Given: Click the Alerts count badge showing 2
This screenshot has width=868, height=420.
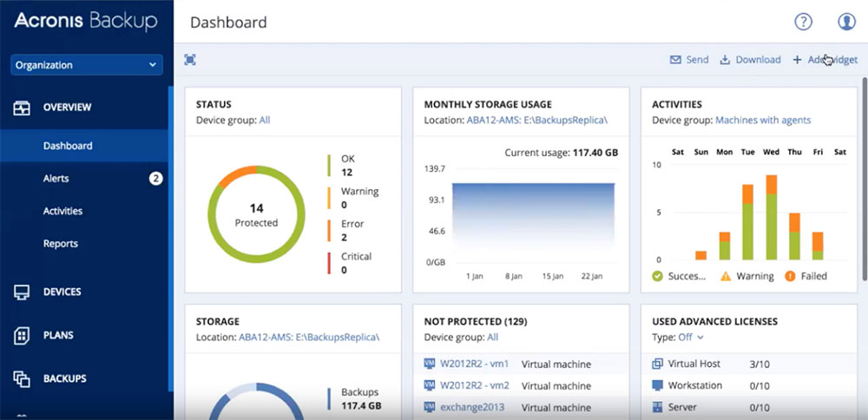Looking at the screenshot, I should coord(155,178).
